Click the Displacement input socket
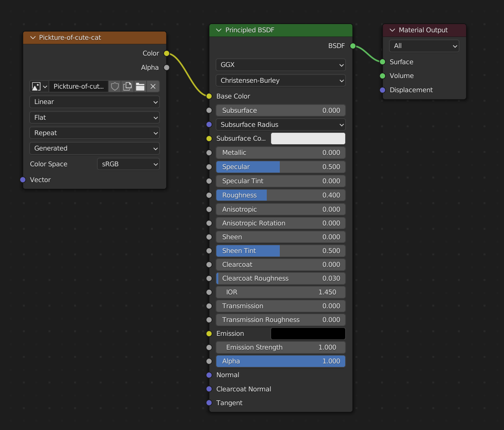Screen dimensions: 504x430 [x=382, y=90]
